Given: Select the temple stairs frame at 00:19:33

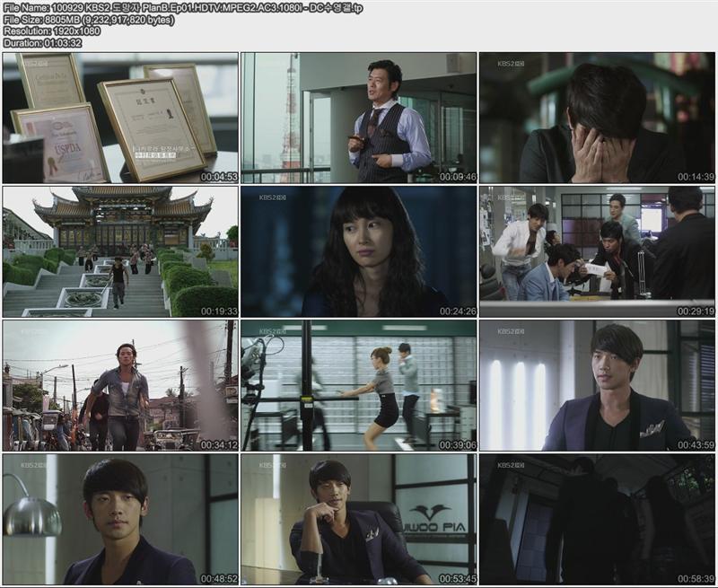Looking at the screenshot, I should point(120,251).
